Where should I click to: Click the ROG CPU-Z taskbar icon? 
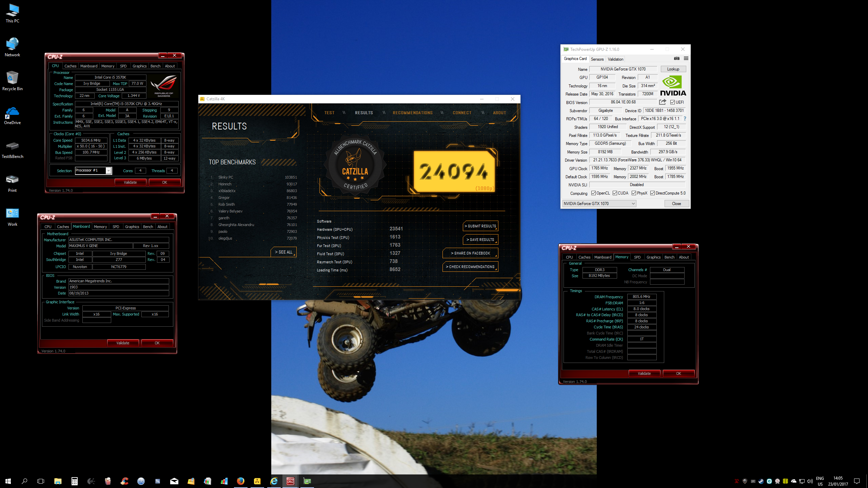(291, 481)
